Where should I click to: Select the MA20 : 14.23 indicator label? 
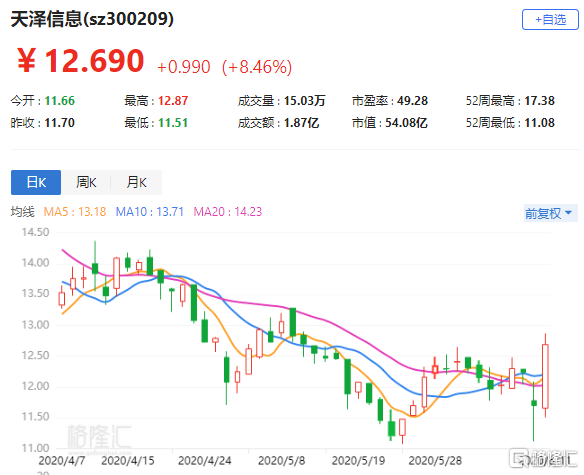(x=228, y=212)
